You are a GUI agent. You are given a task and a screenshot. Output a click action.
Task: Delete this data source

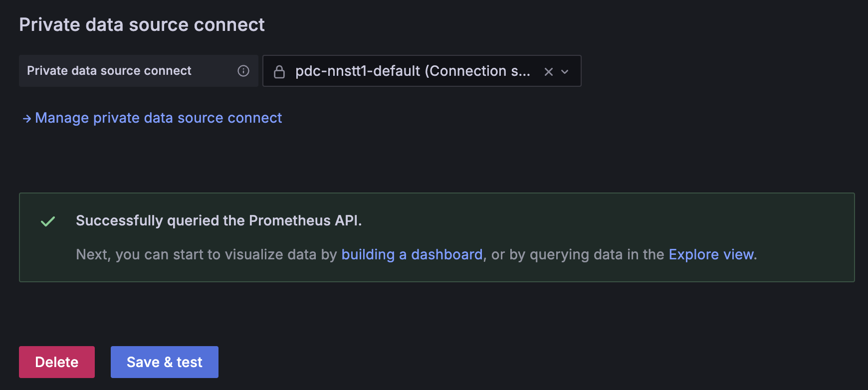[x=57, y=362]
